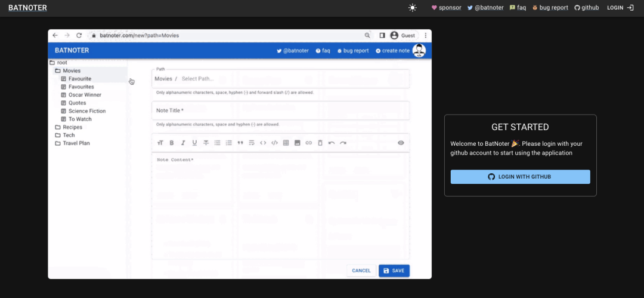This screenshot has width=644, height=298.
Task: Toggle strikethrough formatting
Action: 206,143
